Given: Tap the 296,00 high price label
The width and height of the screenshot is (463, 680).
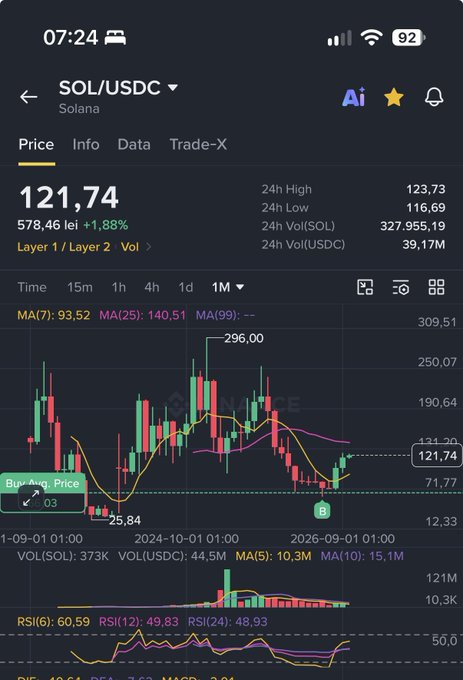Looking at the screenshot, I should coord(244,338).
